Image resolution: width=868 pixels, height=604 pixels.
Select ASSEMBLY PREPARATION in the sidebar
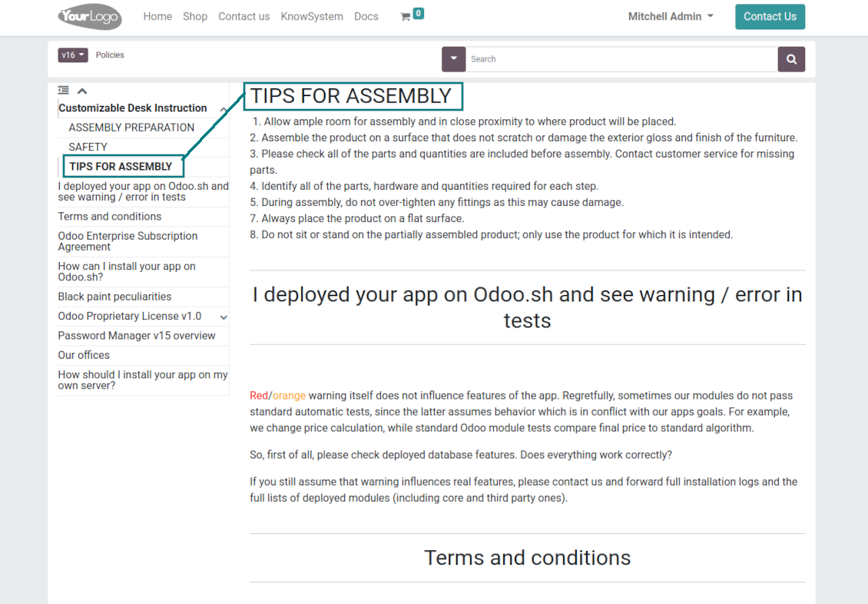pyautogui.click(x=131, y=128)
